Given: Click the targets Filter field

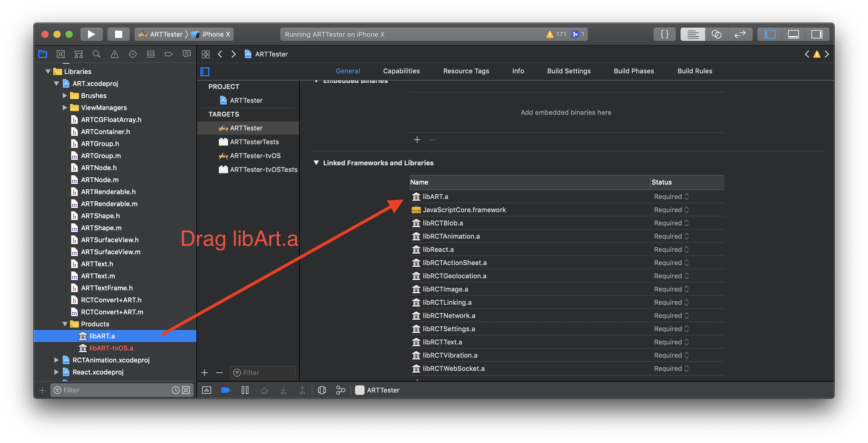Looking at the screenshot, I should pos(263,373).
